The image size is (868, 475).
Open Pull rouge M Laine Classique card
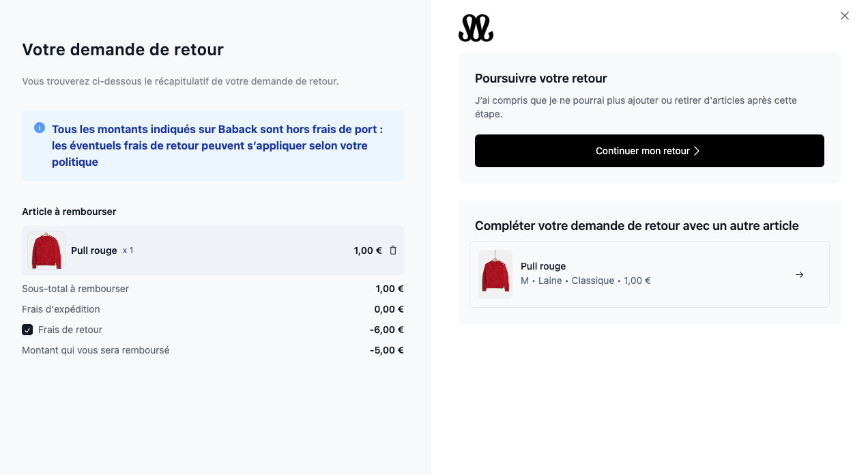coord(650,274)
